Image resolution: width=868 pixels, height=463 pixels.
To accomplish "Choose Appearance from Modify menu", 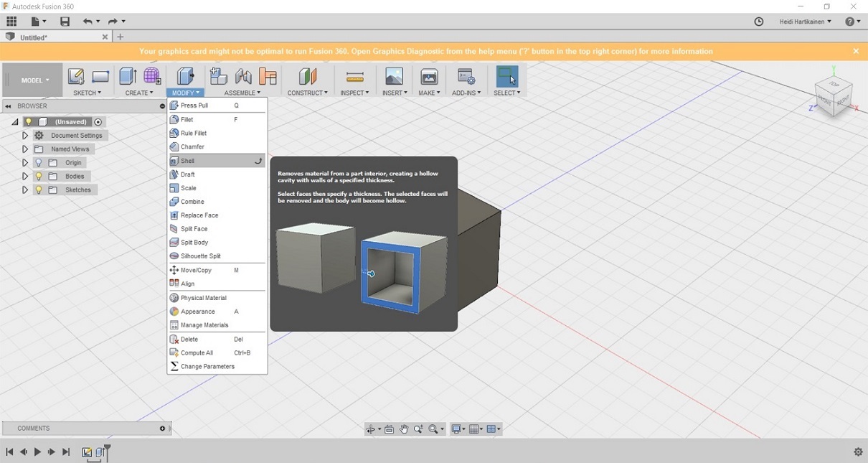I will point(217,312).
